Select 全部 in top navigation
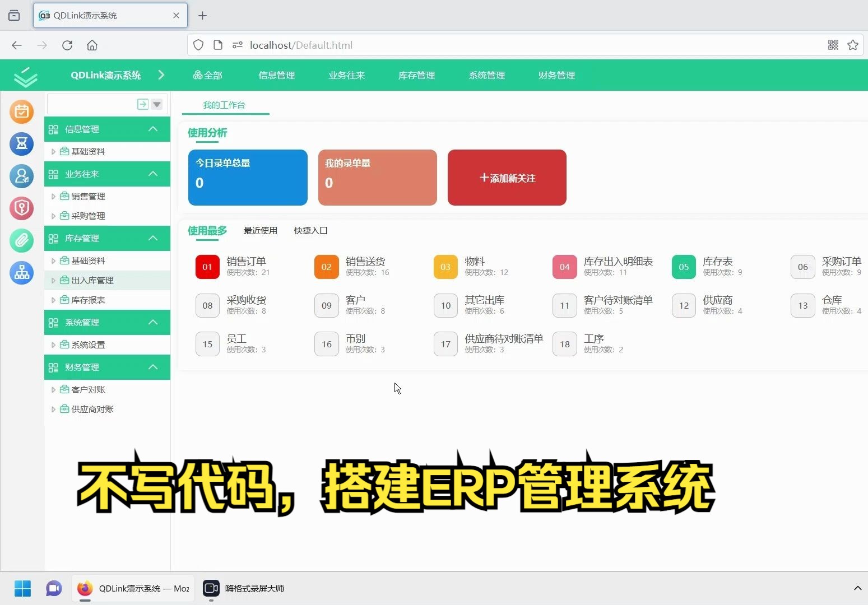The image size is (868, 605). [x=207, y=75]
